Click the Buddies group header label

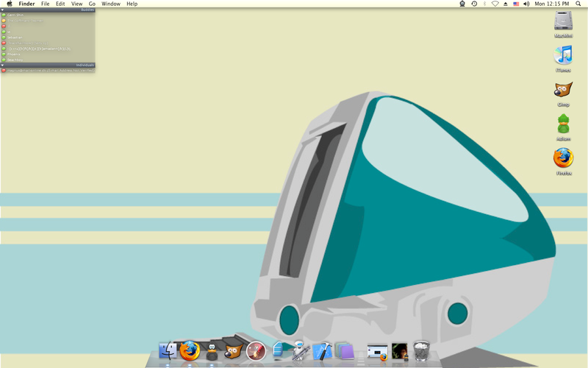pyautogui.click(x=87, y=10)
